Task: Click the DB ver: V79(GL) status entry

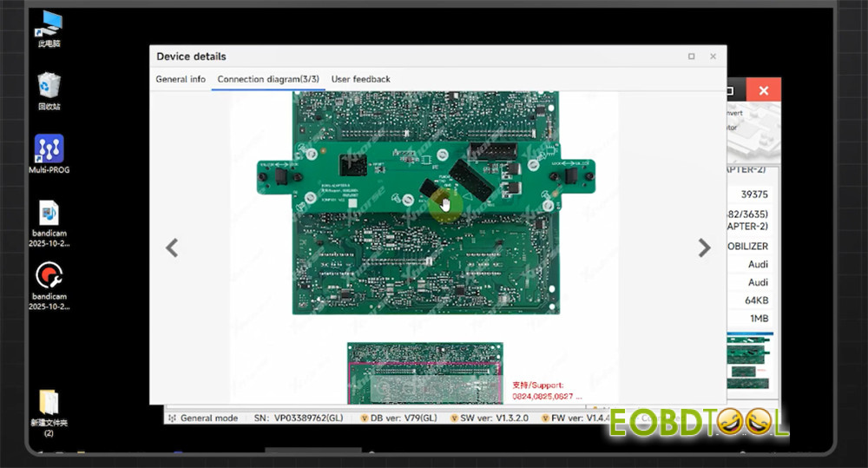Action: tap(398, 419)
